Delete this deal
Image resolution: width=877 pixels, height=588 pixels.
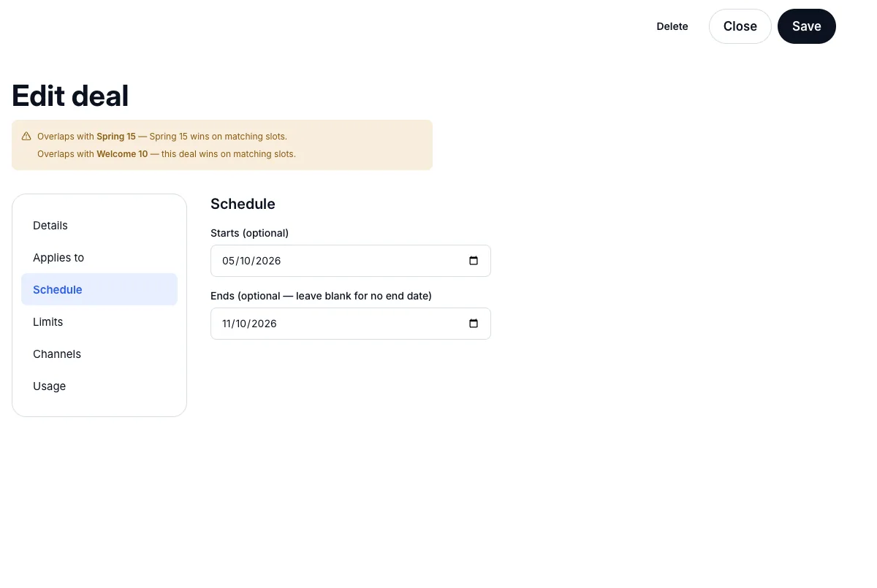tap(672, 26)
